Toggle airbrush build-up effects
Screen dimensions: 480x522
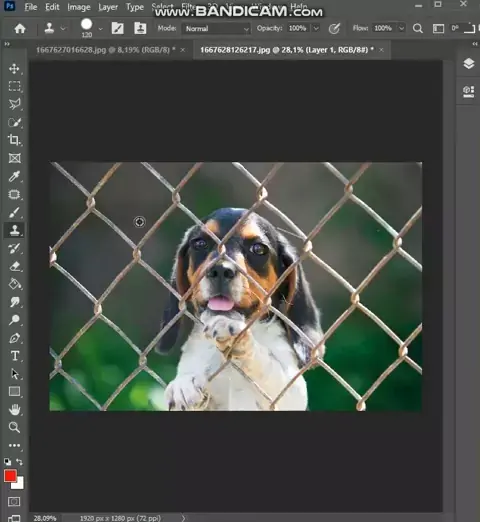[x=334, y=29]
